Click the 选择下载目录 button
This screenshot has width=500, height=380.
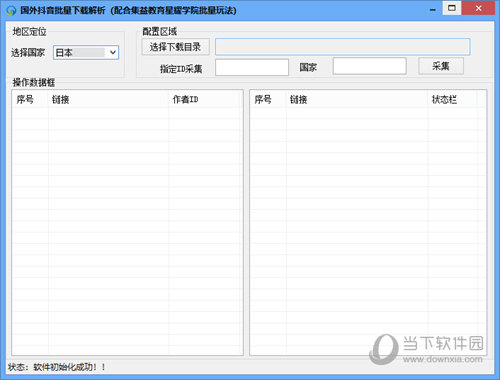click(175, 47)
